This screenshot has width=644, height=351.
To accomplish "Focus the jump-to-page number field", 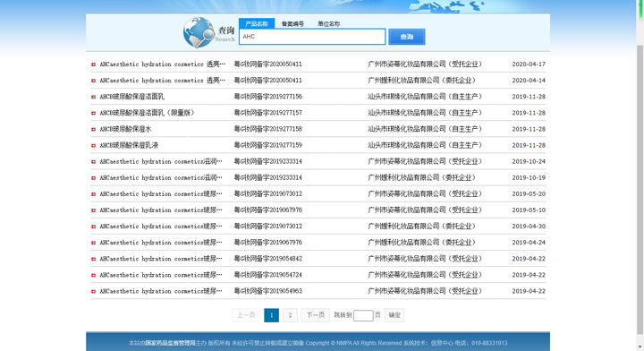I will point(363,315).
